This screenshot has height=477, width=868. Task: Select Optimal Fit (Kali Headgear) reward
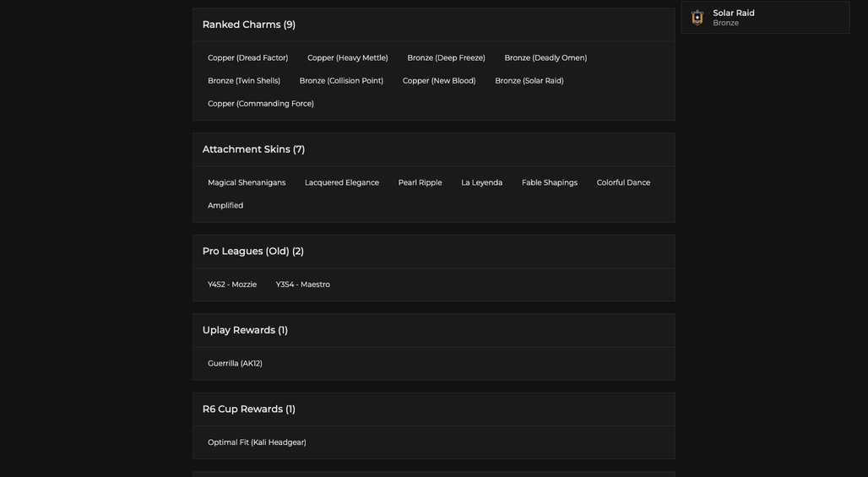point(257,442)
